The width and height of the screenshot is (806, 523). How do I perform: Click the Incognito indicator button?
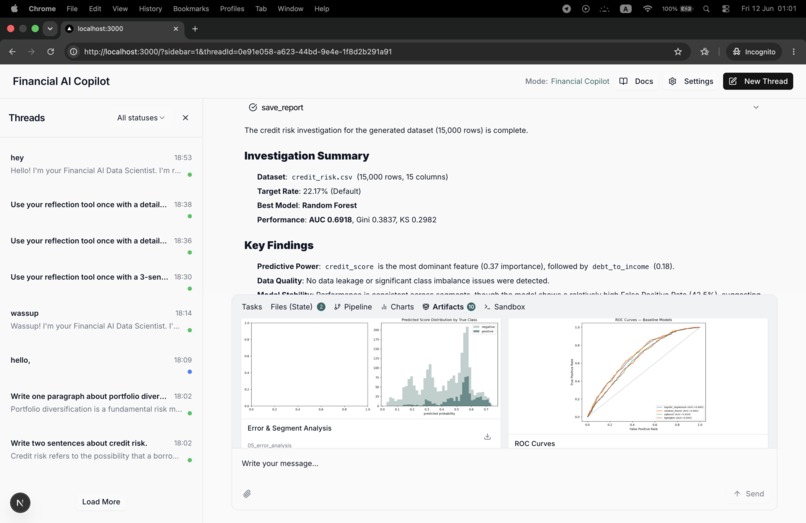tap(754, 51)
